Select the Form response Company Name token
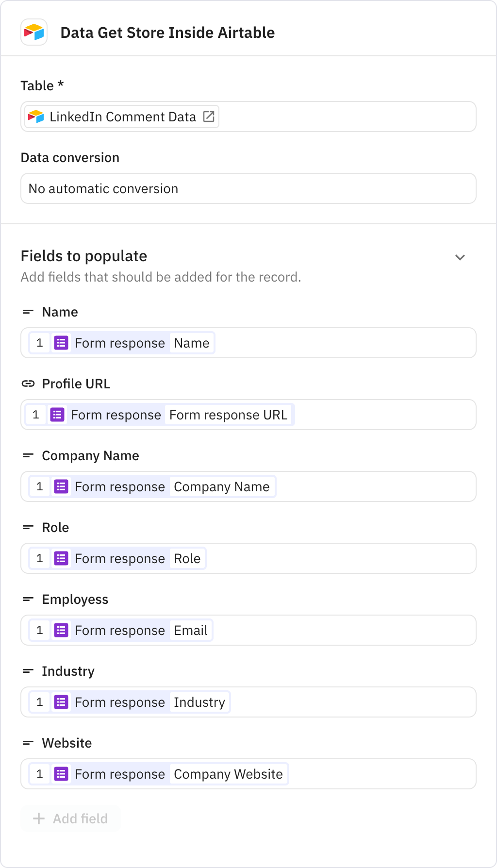 click(x=152, y=486)
